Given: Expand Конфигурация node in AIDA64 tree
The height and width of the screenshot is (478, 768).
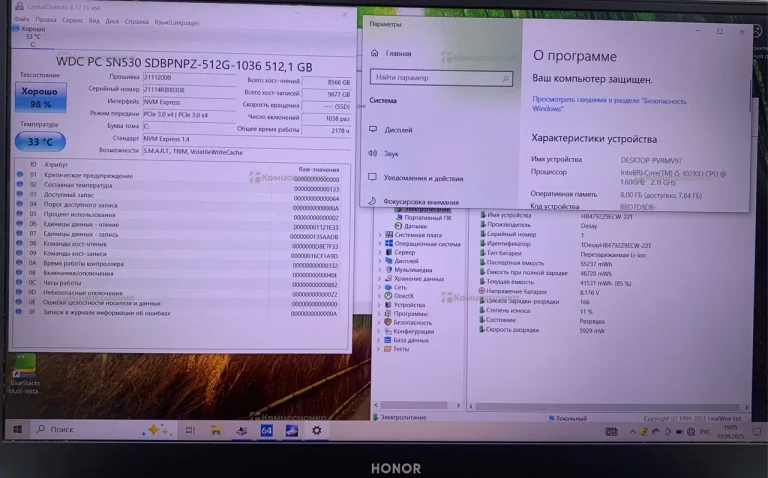Looking at the screenshot, I should (379, 331).
